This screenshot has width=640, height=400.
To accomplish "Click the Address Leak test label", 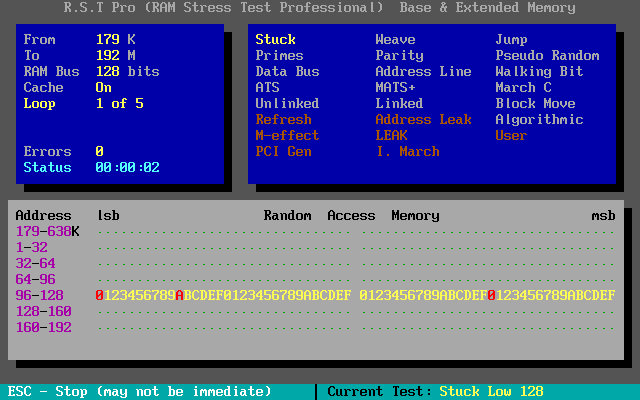I will pyautogui.click(x=423, y=119).
